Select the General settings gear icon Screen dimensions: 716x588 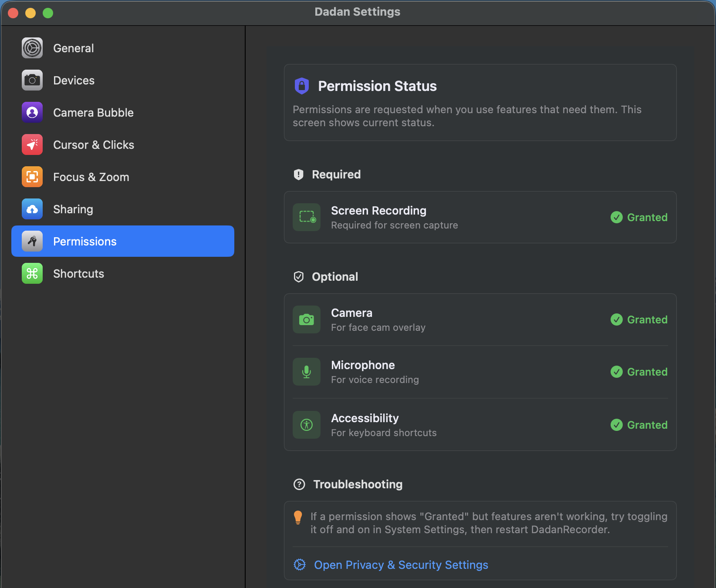(32, 48)
